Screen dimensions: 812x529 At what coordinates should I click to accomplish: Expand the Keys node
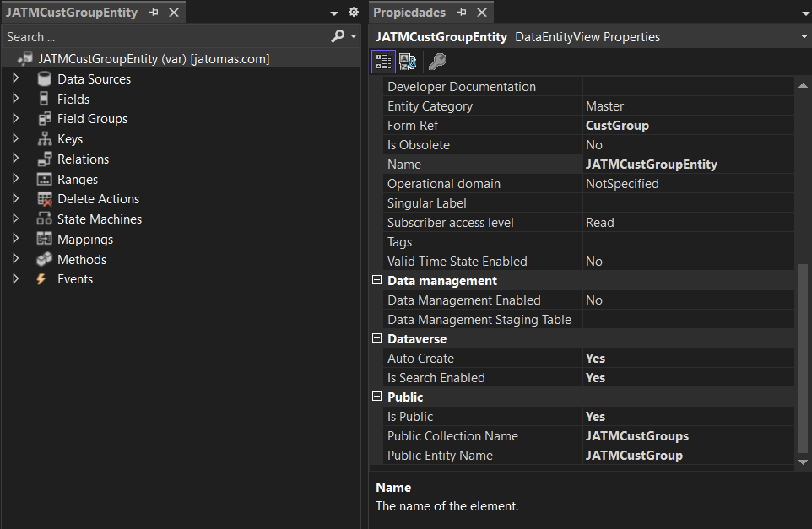pos(15,138)
